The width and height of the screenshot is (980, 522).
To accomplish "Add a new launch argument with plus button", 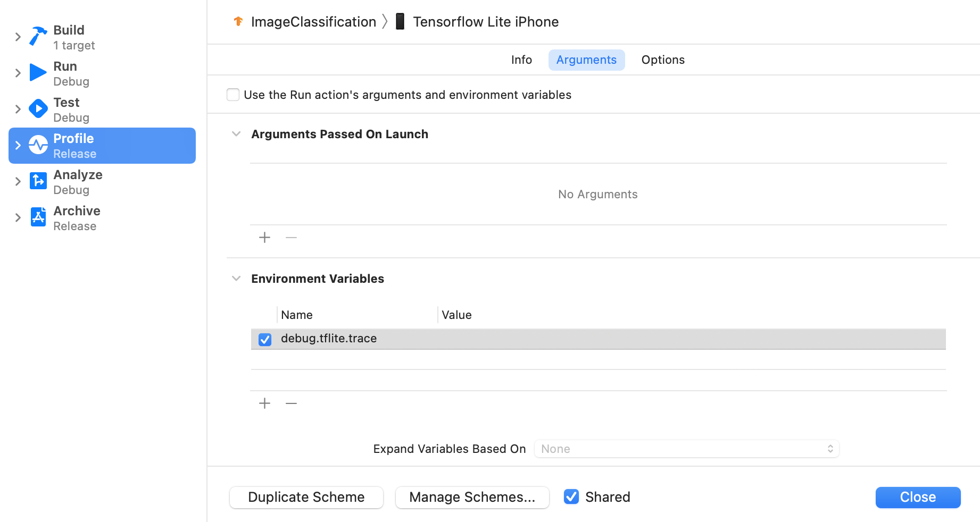I will pyautogui.click(x=264, y=237).
